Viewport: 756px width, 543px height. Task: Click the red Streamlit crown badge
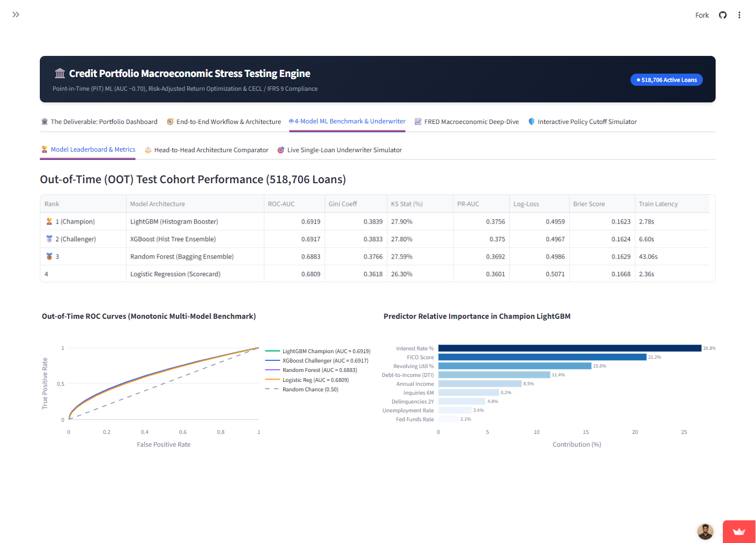[x=739, y=531]
